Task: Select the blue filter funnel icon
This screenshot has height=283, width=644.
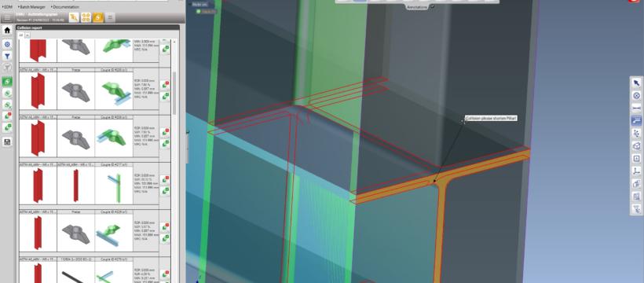Action: click(x=7, y=56)
